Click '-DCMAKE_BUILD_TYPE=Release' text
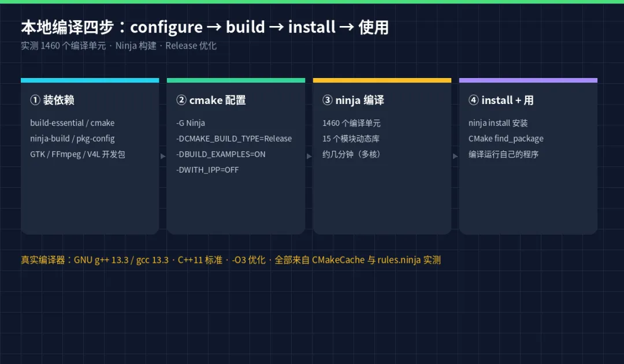The height and width of the screenshot is (364, 624). click(234, 139)
